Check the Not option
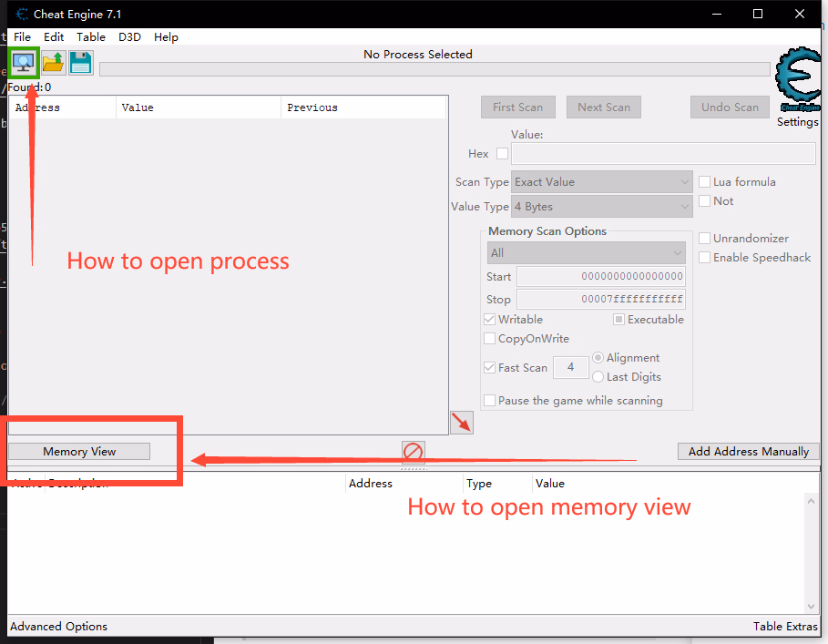 [x=704, y=200]
